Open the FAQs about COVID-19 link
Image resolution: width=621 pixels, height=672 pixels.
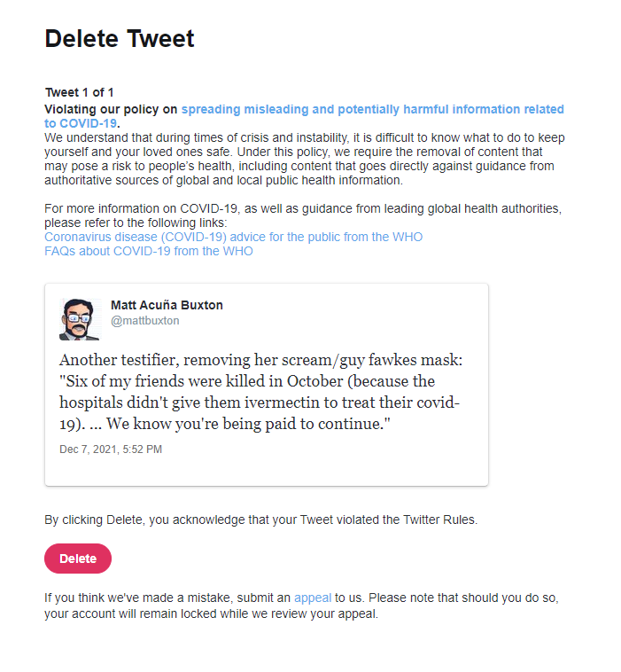(x=149, y=251)
